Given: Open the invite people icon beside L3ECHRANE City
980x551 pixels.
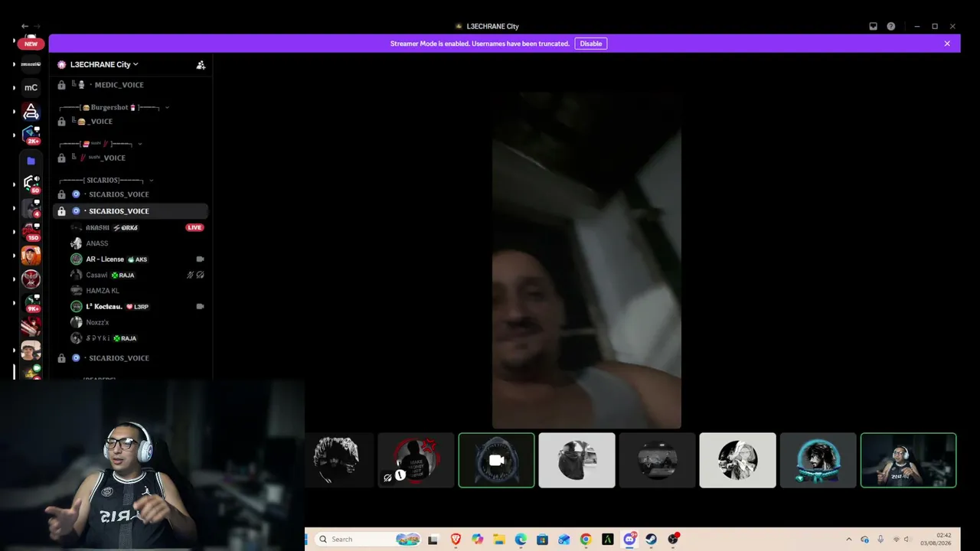Looking at the screenshot, I should [201, 65].
